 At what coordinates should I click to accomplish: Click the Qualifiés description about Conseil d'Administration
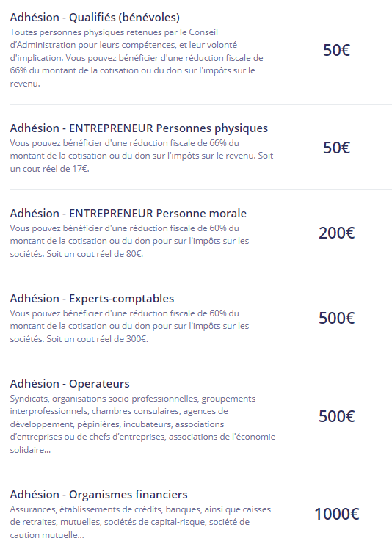(x=137, y=58)
